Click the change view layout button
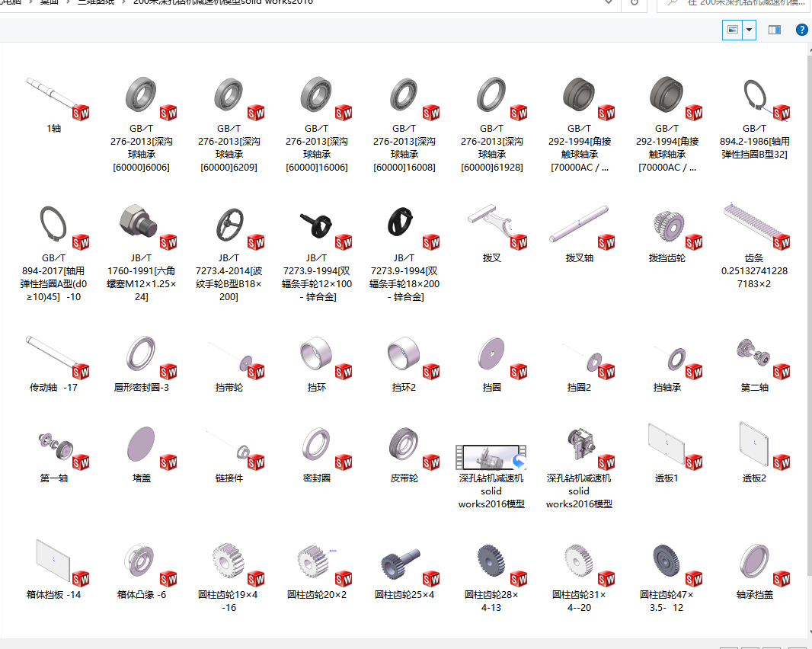812x649 pixels. tap(732, 30)
